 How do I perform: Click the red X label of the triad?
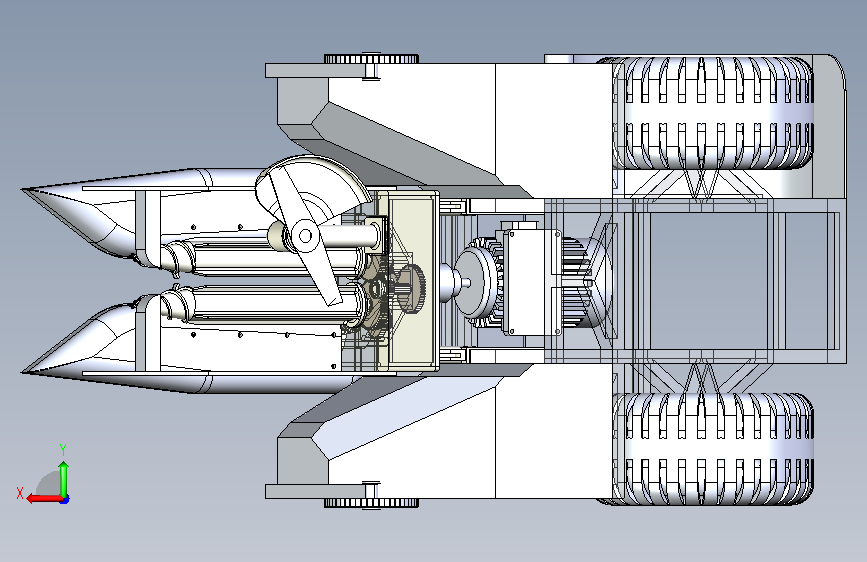point(20,493)
